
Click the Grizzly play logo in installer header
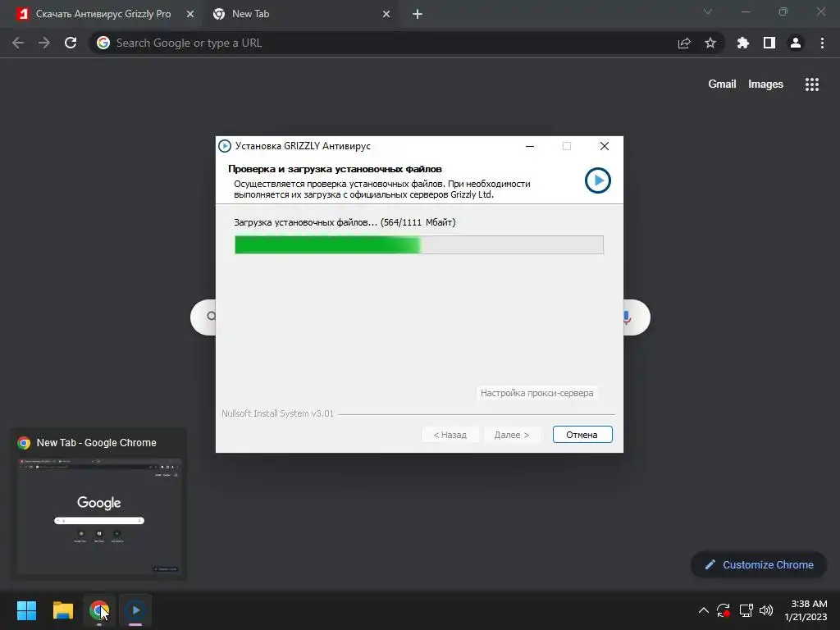click(598, 180)
